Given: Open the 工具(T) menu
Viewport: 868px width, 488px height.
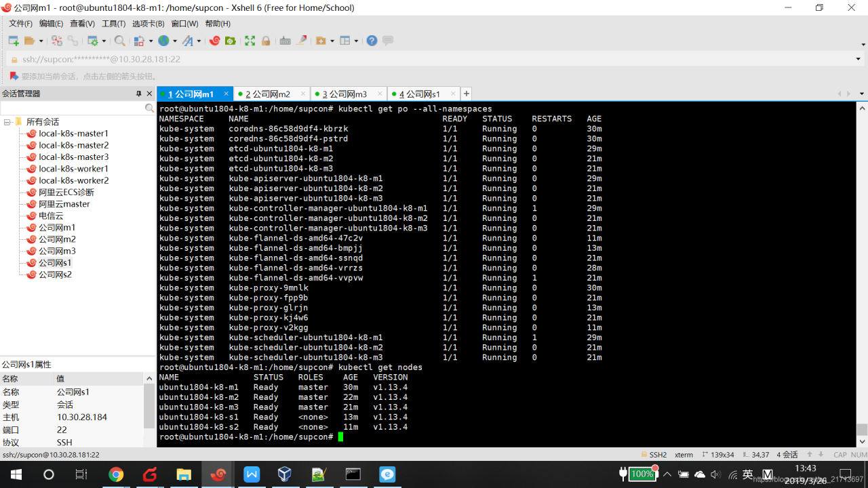Looking at the screenshot, I should coord(113,24).
